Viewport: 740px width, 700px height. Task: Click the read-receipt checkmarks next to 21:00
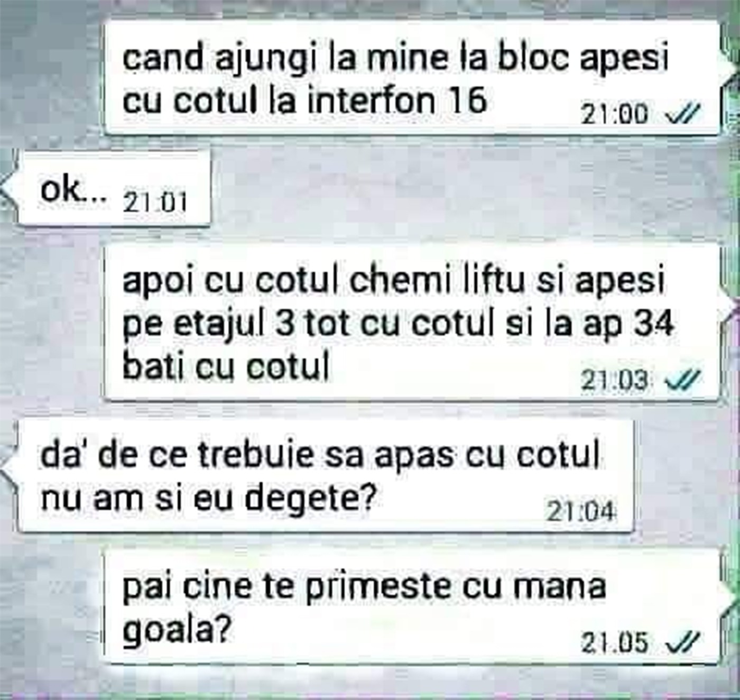pyautogui.click(x=684, y=114)
